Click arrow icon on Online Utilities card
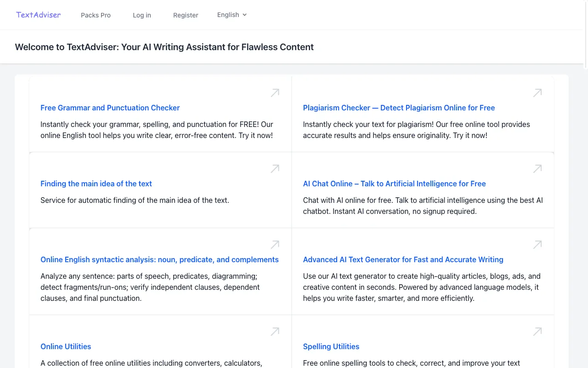The height and width of the screenshot is (368, 588). tap(275, 332)
